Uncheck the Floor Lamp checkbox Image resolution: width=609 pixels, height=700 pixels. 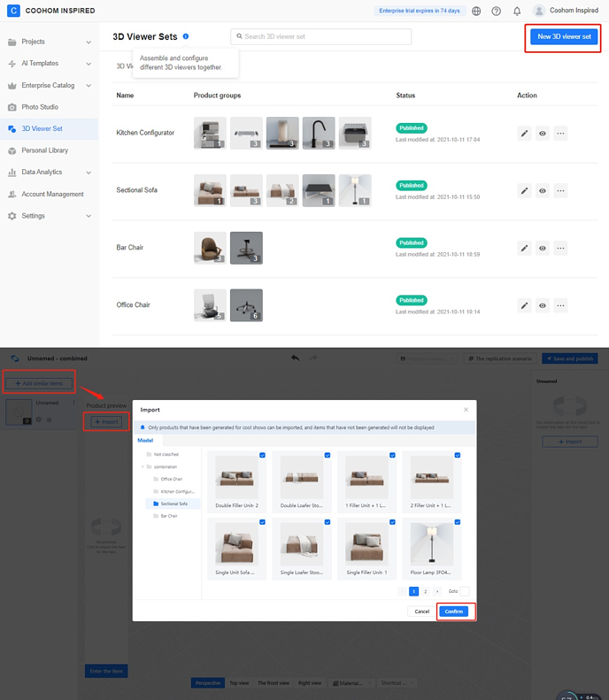[x=458, y=522]
